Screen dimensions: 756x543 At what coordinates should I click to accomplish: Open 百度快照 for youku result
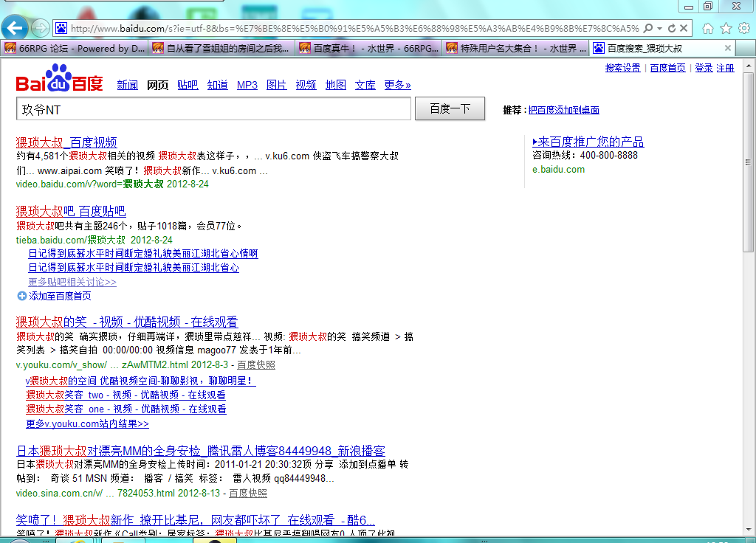pos(256,364)
